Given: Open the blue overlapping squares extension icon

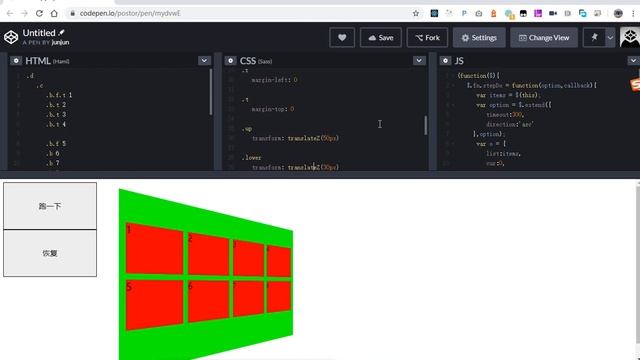Looking at the screenshot, I should click(582, 13).
